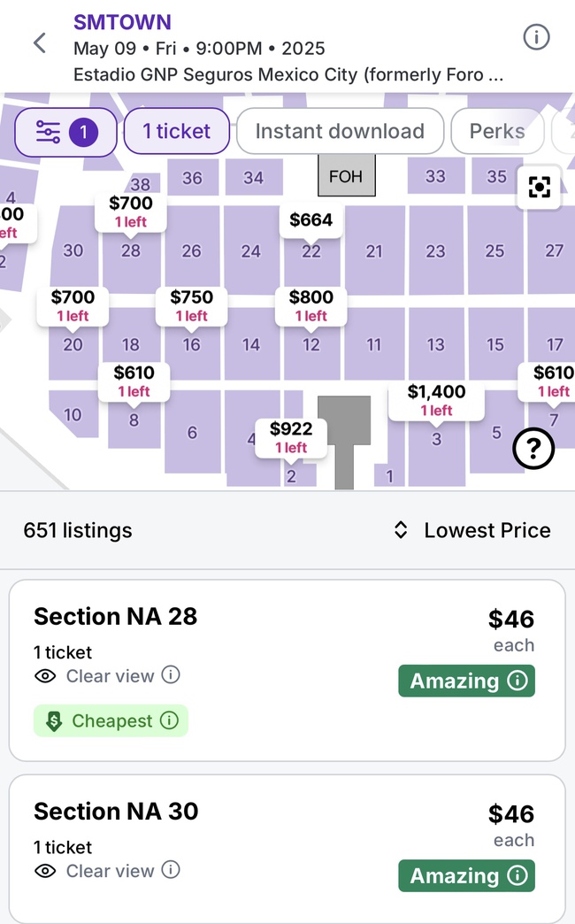The image size is (575, 924).
Task: Open the 1 ticket quantity selector
Action: tap(177, 132)
